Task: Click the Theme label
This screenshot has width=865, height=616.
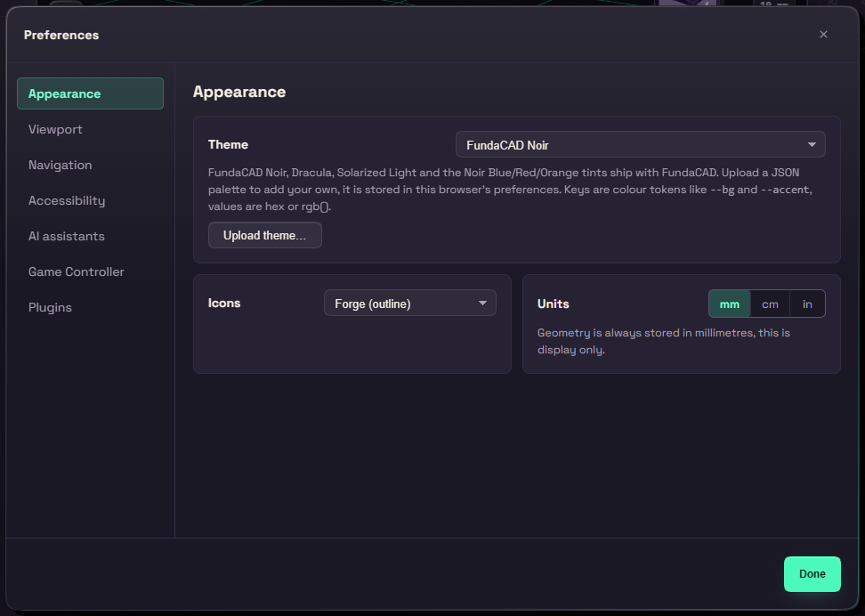Action: click(x=228, y=144)
